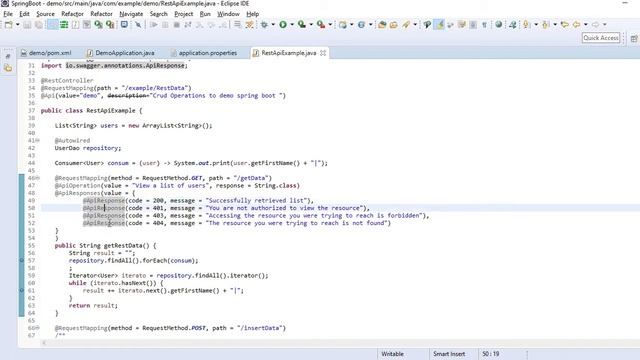Click the Suspend debug icon

tap(165, 25)
